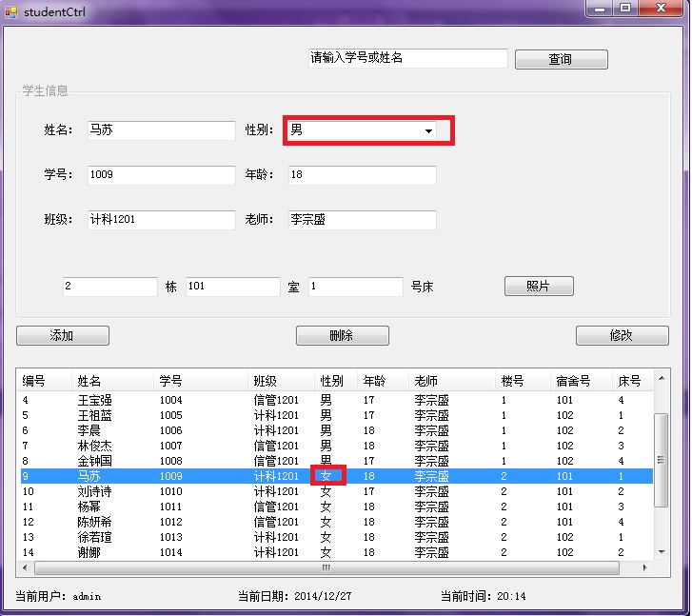Sort by the 老师 column header
The height and width of the screenshot is (616, 692).
451,381
